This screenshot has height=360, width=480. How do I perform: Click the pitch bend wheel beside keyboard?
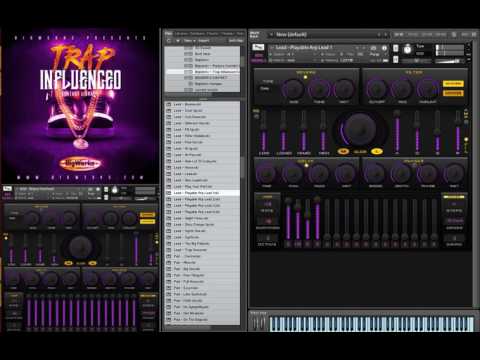pos(255,323)
